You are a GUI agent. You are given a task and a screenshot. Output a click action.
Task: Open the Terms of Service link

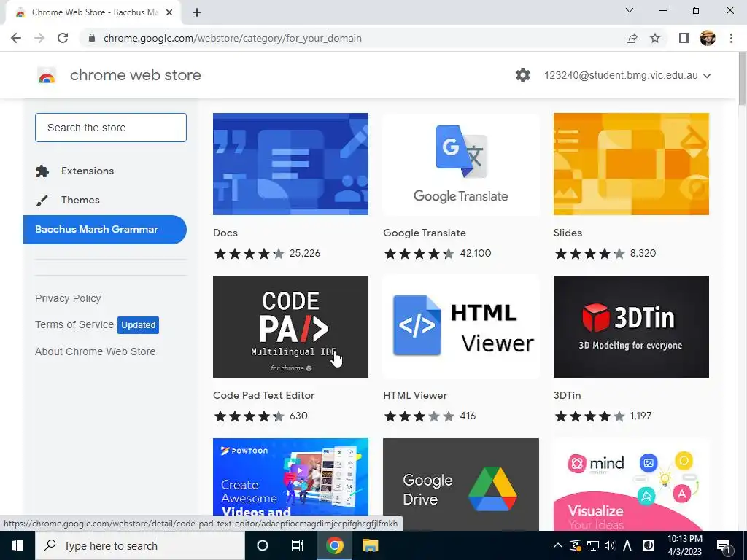(x=74, y=324)
